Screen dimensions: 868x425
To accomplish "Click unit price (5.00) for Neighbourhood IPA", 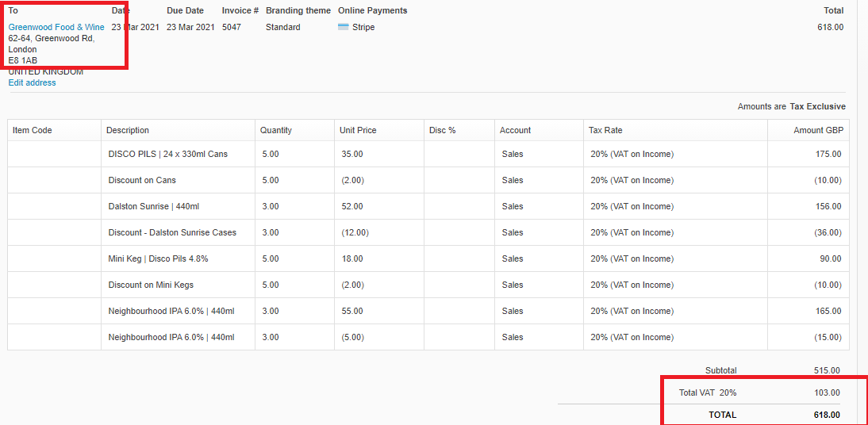I will (352, 337).
